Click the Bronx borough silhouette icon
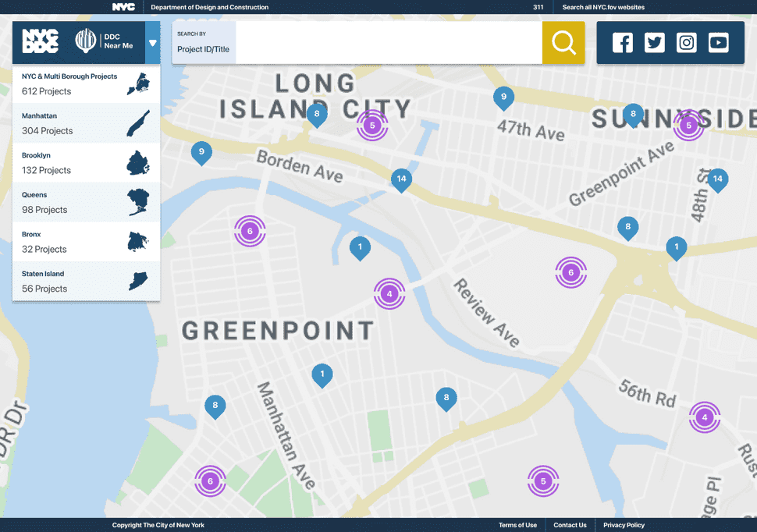 pyautogui.click(x=137, y=242)
